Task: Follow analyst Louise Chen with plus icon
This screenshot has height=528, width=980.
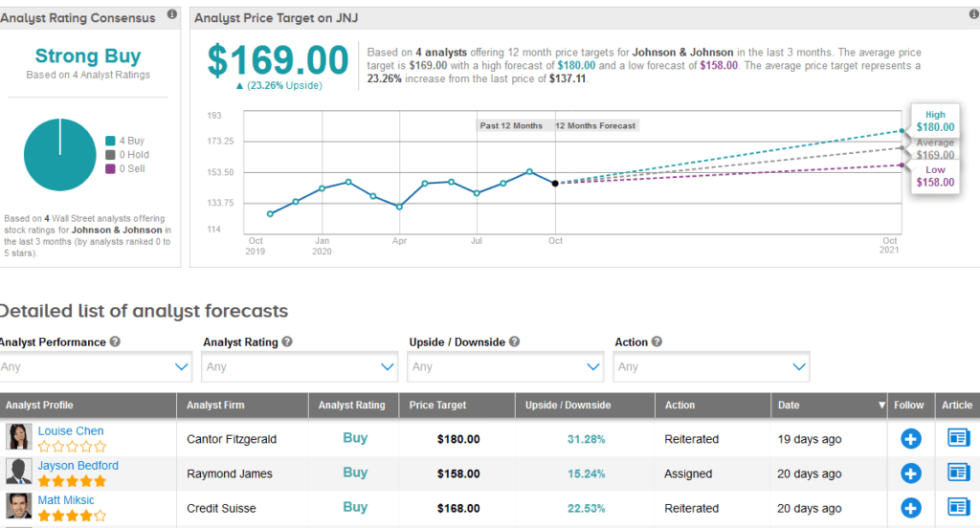Action: [910, 439]
